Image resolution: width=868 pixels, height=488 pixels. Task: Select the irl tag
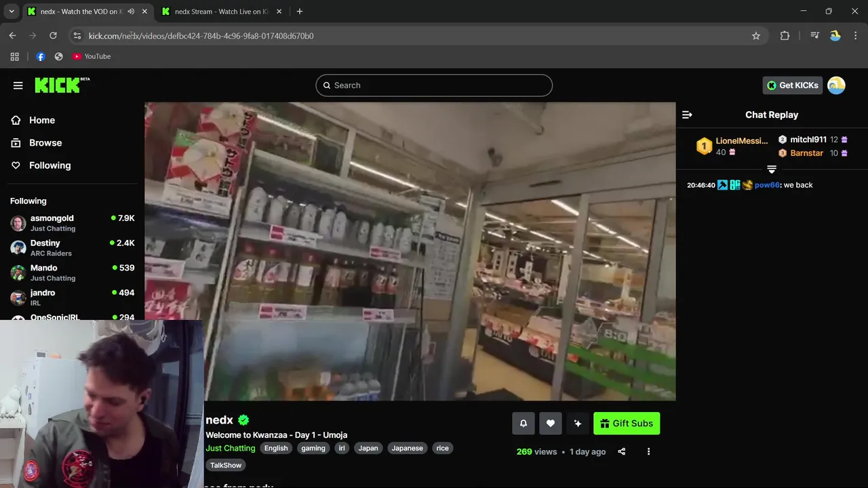[342, 448]
